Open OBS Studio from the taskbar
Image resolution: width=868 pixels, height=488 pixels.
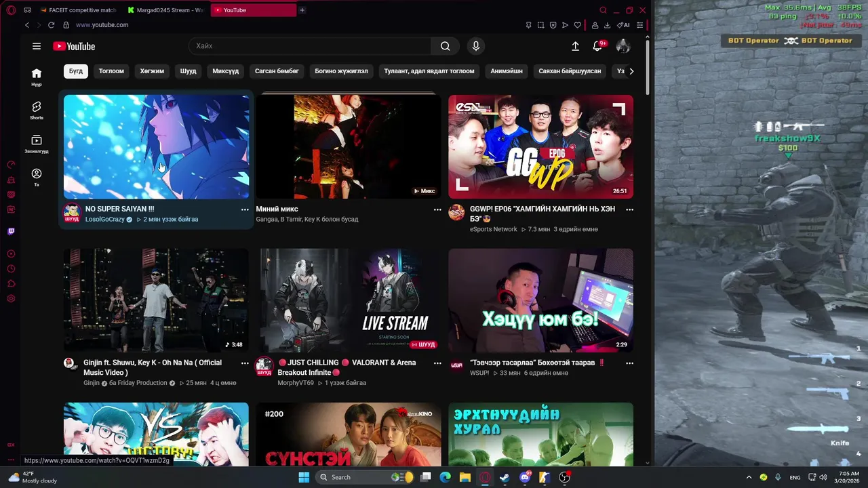click(564, 477)
